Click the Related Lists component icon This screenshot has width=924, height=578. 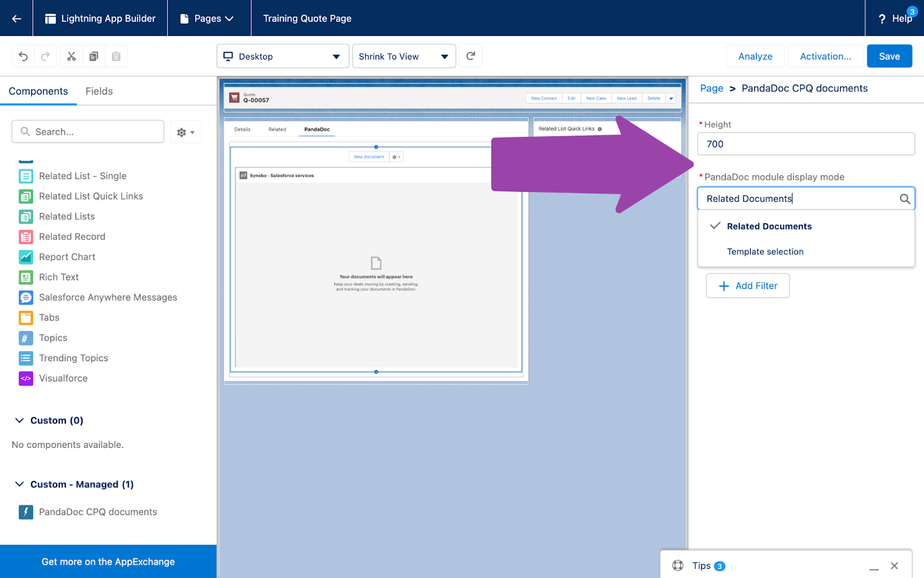tap(26, 216)
